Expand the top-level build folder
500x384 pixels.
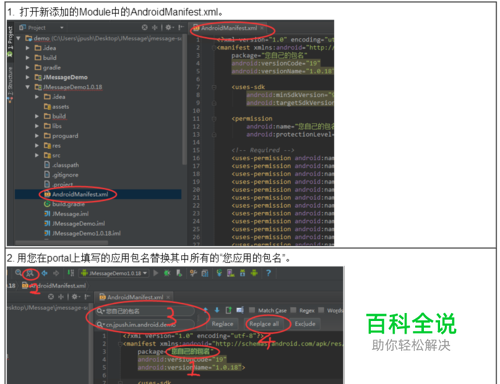point(28,58)
